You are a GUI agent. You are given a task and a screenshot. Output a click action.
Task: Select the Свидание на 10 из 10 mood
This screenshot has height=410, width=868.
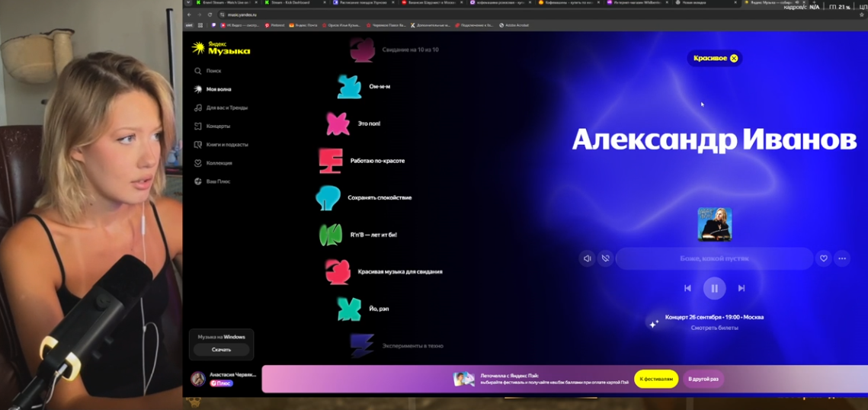(394, 50)
